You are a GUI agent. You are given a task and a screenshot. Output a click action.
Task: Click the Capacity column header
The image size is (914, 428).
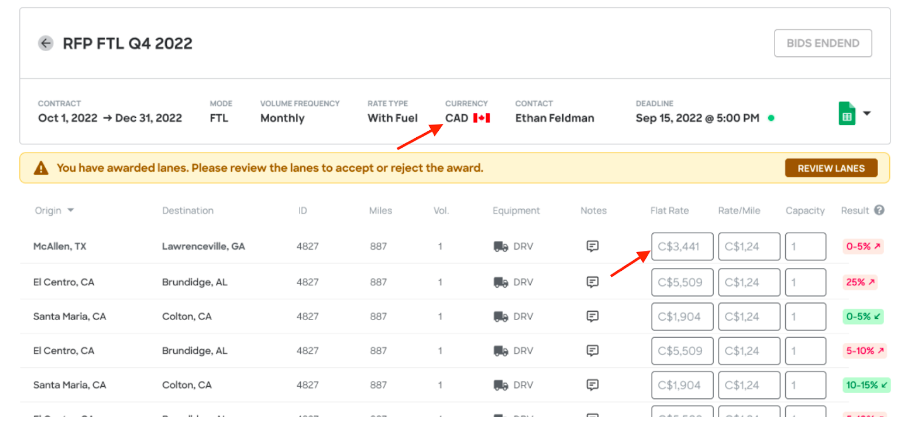pyautogui.click(x=805, y=211)
